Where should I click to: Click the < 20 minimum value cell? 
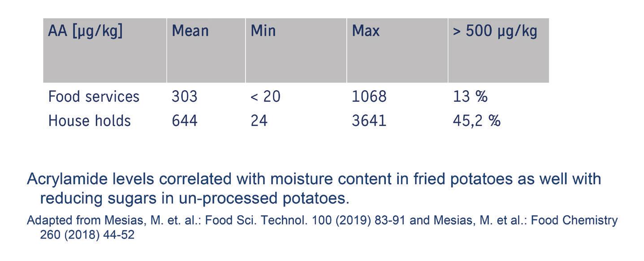pos(265,97)
